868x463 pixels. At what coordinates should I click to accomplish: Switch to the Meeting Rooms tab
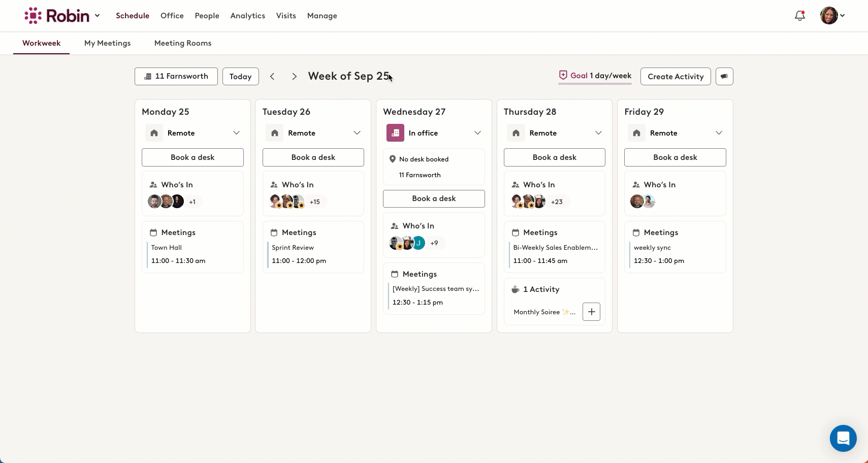coord(183,43)
